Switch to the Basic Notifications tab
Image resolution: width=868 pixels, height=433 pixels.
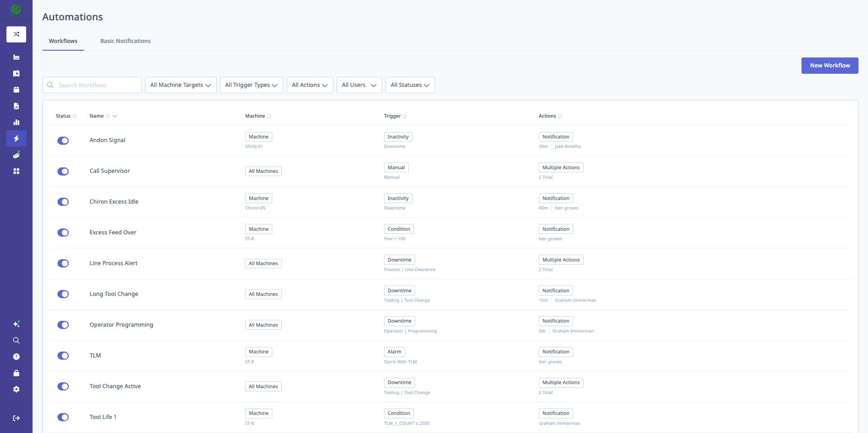coord(125,41)
